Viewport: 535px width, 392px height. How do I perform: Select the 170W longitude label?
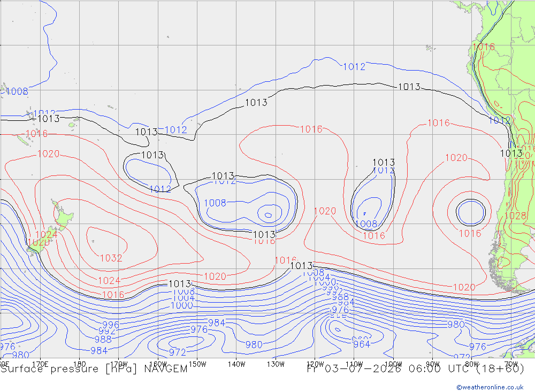pyautogui.click(x=119, y=364)
